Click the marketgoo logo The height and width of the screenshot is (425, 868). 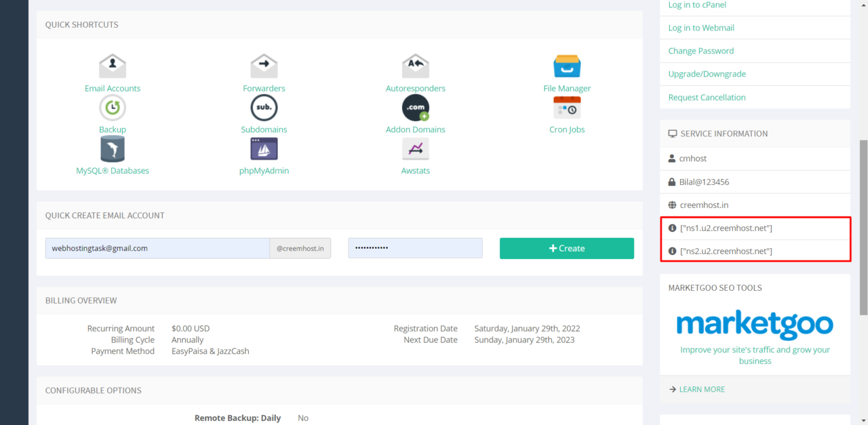pos(755,325)
